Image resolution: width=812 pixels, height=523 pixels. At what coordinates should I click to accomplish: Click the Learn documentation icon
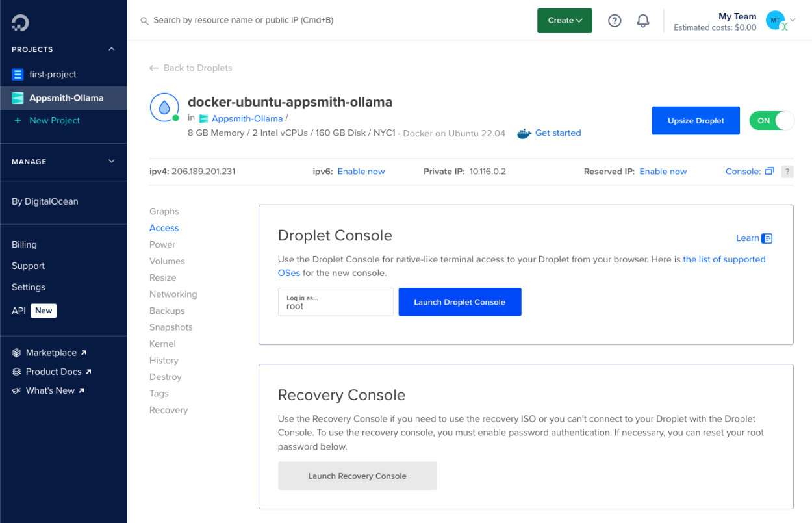point(767,238)
